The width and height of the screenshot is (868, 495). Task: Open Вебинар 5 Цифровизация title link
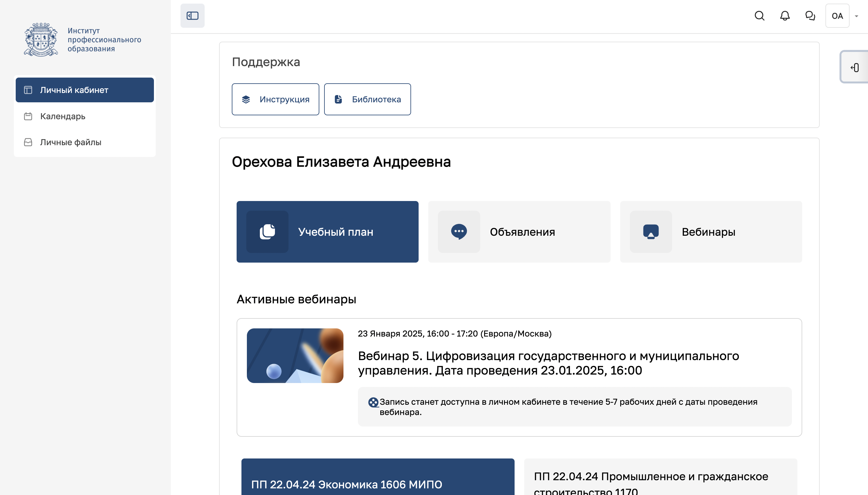click(548, 363)
